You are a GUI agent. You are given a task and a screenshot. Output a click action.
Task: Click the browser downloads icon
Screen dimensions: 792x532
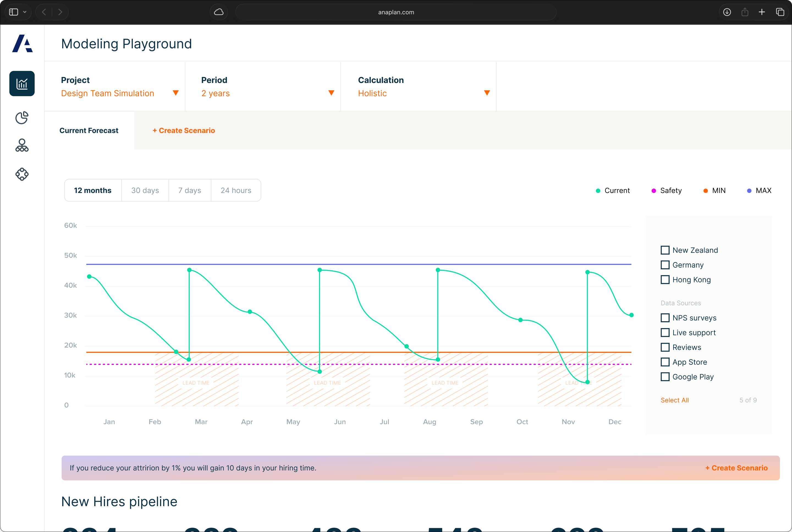point(727,12)
